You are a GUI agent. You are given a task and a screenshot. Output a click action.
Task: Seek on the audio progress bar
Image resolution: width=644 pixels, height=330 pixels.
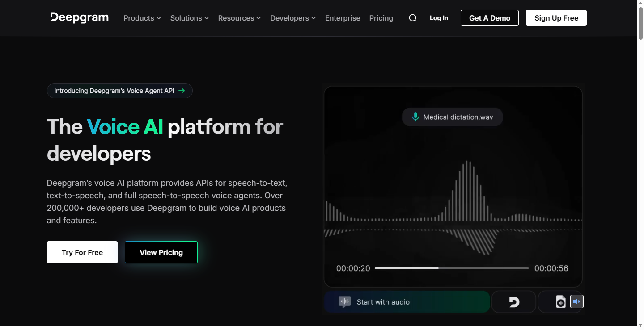(x=452, y=268)
